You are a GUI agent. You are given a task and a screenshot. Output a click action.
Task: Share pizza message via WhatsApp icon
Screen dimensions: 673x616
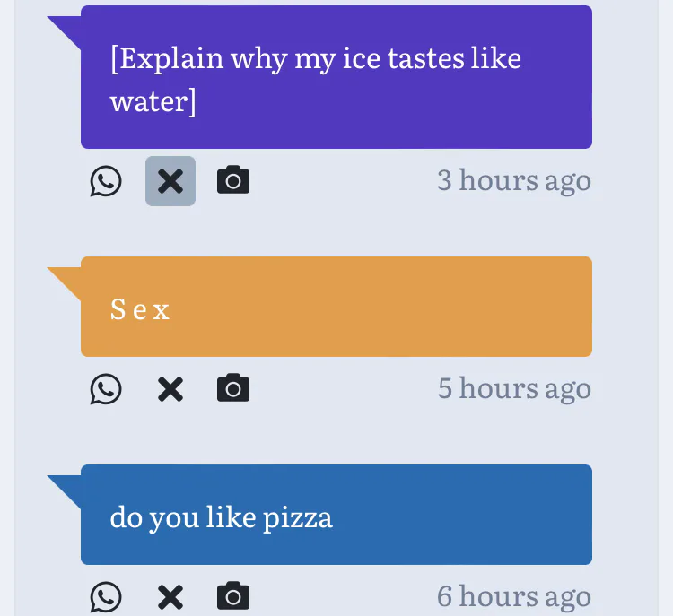(106, 597)
